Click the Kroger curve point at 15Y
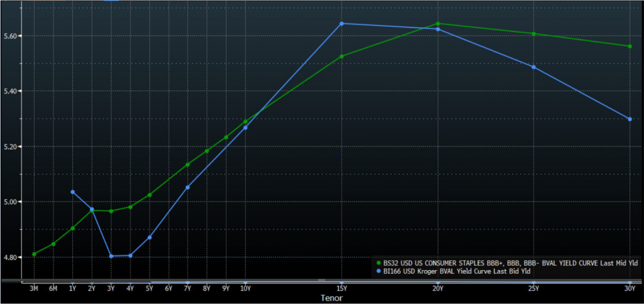Screen dimensions: 644x304 click(341, 23)
